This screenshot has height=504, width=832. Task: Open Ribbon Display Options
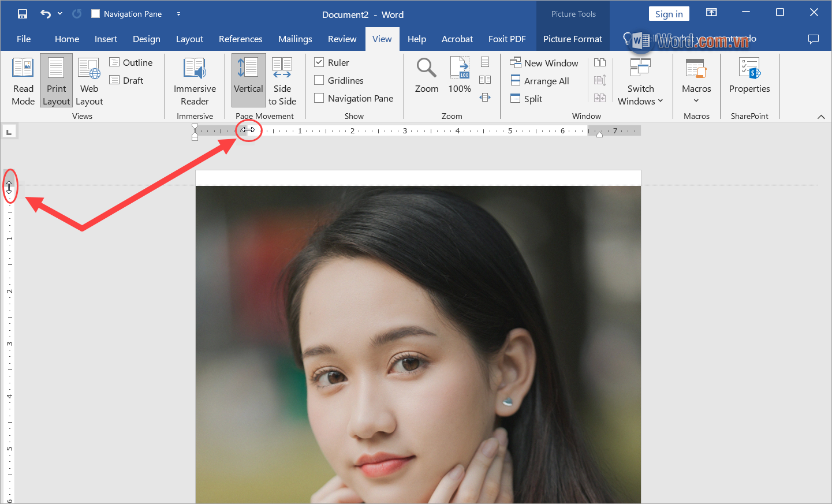pos(711,13)
